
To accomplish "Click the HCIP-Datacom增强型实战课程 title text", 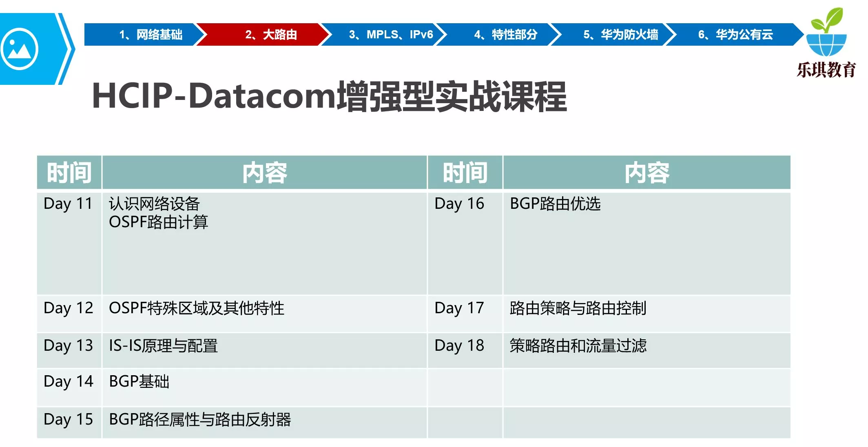I will pyautogui.click(x=329, y=97).
